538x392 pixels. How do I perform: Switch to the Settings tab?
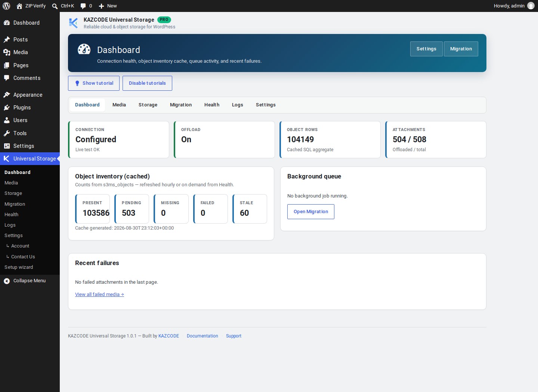[x=266, y=105]
